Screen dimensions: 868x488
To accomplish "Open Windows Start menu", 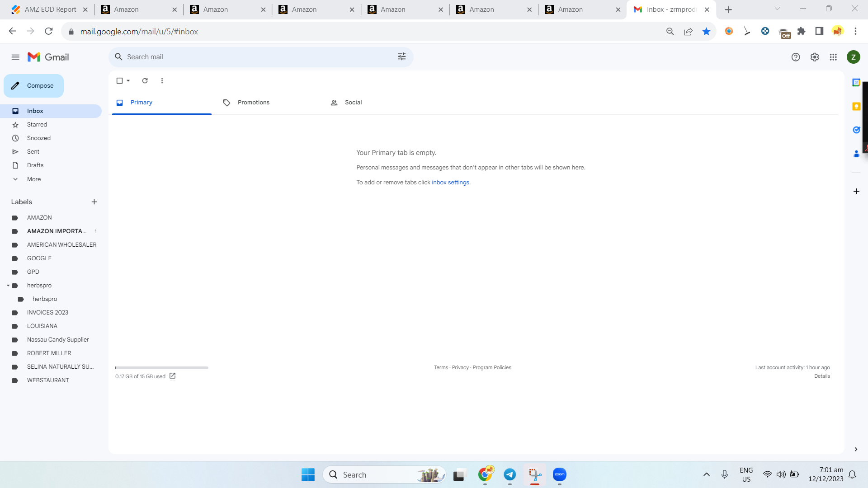I will [x=308, y=474].
